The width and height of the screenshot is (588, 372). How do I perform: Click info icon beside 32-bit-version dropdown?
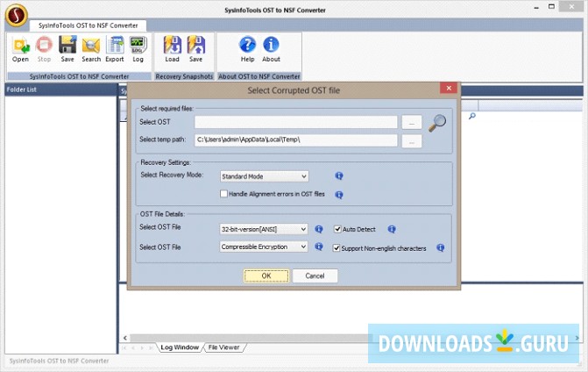coord(319,229)
